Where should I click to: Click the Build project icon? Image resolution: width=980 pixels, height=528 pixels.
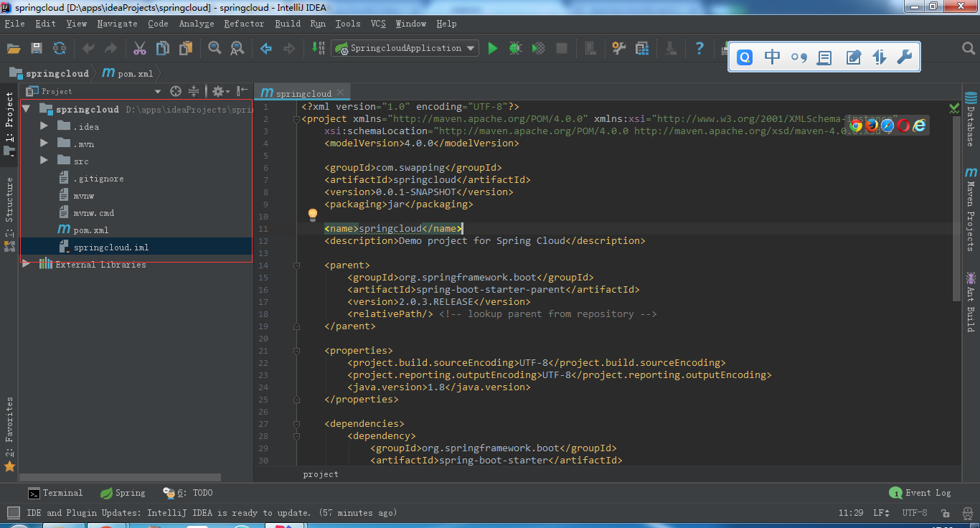pos(318,48)
